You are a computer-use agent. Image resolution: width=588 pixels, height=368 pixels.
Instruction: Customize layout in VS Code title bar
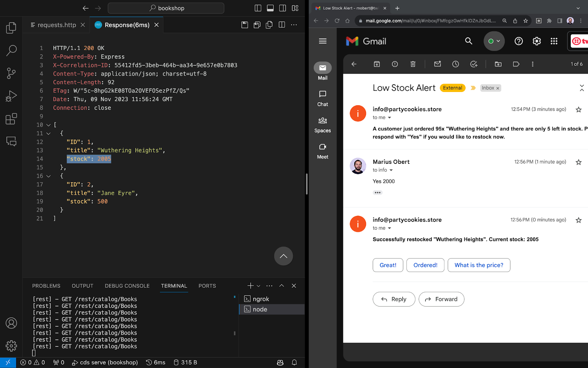point(295,8)
